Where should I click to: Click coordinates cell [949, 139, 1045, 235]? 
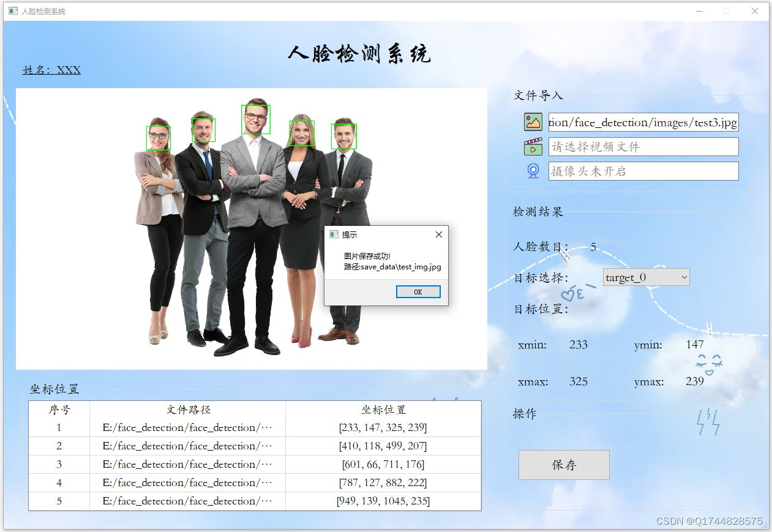[383, 501]
